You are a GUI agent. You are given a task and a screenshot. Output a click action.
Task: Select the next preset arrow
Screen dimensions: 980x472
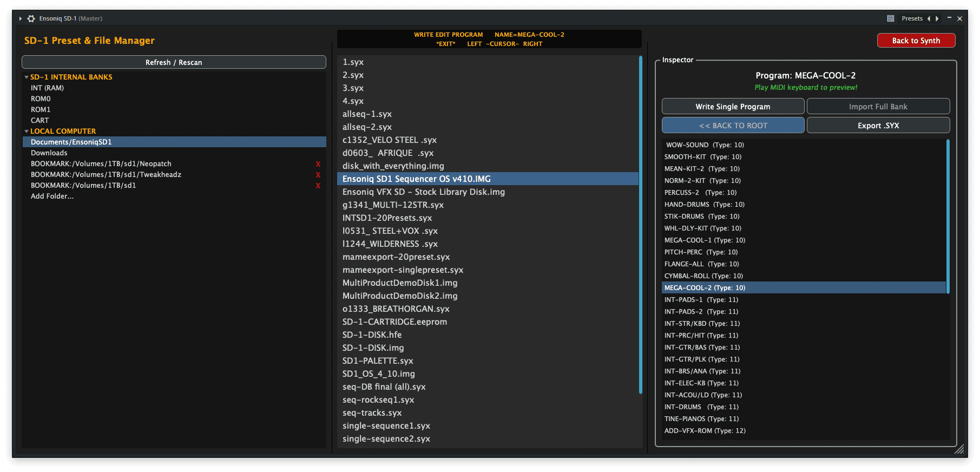point(937,18)
